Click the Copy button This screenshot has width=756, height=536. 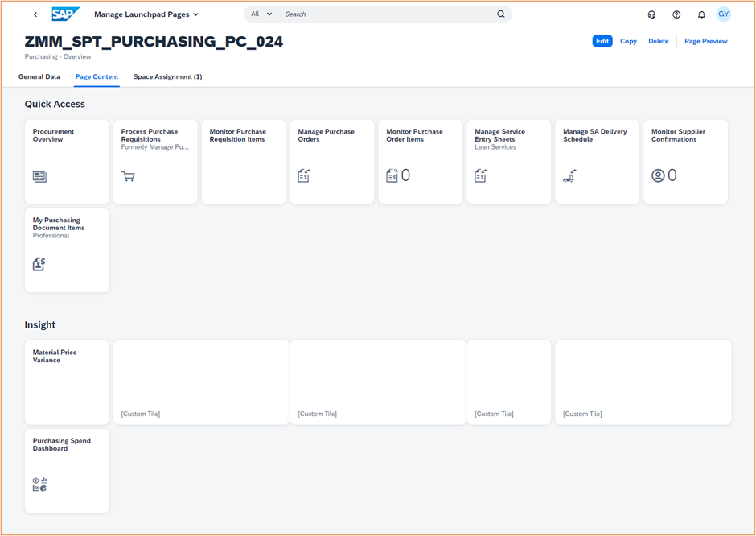coord(628,41)
